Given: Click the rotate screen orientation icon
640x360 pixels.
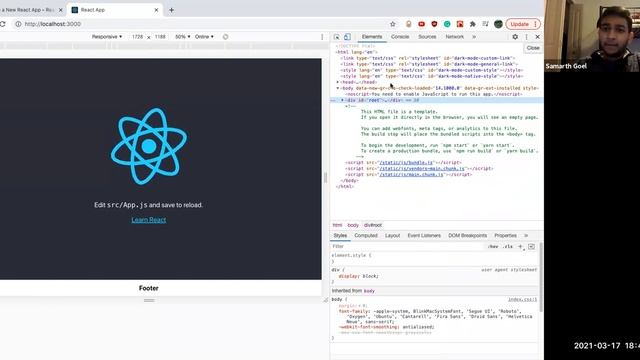Looking at the screenshot, I should [225, 37].
